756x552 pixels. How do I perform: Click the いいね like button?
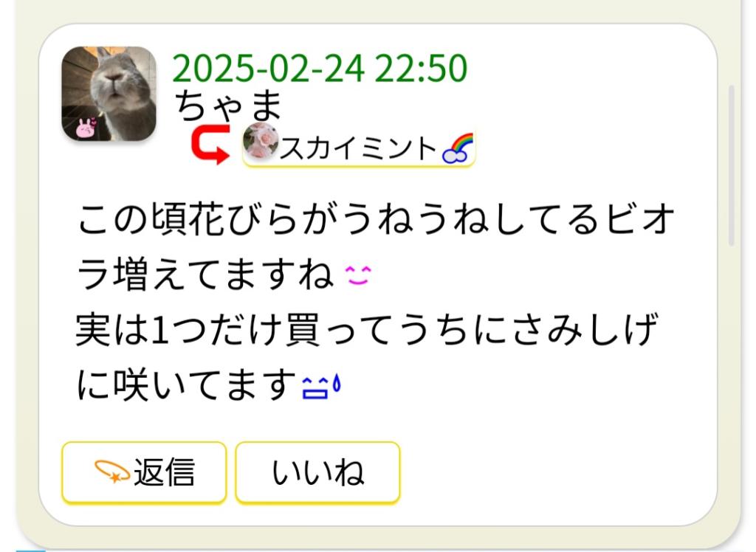317,472
